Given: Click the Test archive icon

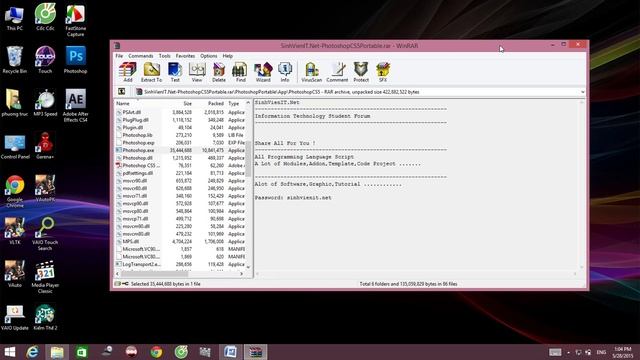Looking at the screenshot, I should pos(175,72).
